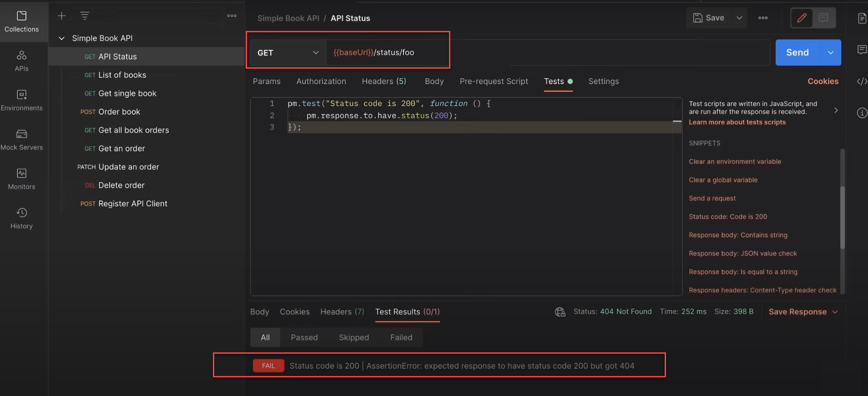
Task: Click the snippets list scrollbar
Action: coord(843,217)
